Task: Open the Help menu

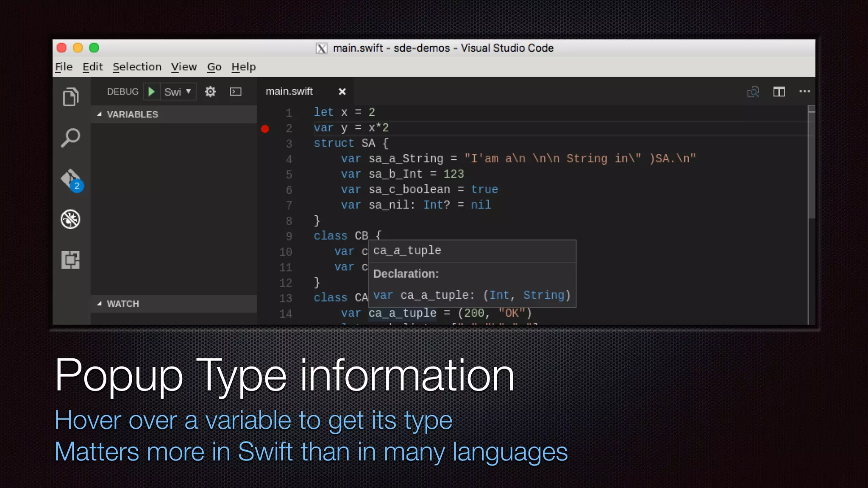Action: [244, 67]
